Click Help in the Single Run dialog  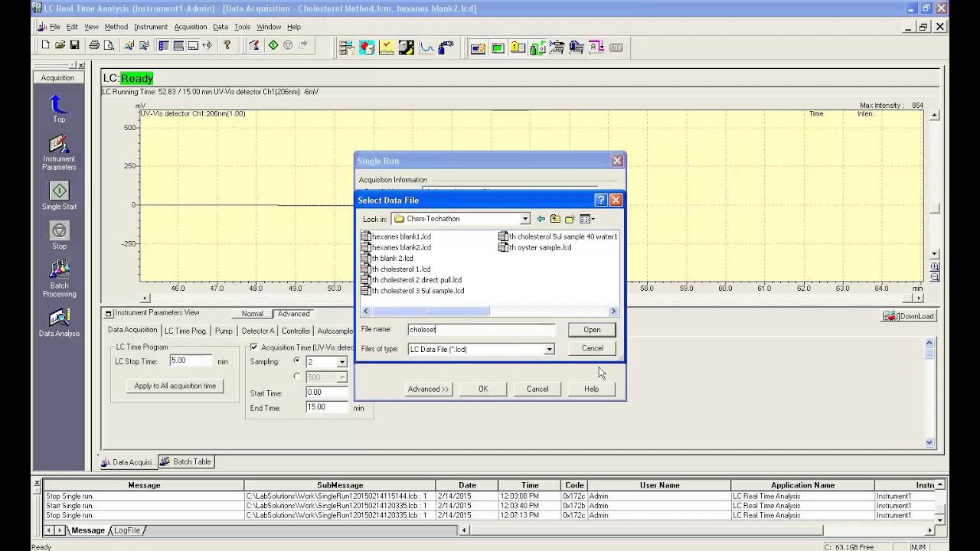coord(591,389)
